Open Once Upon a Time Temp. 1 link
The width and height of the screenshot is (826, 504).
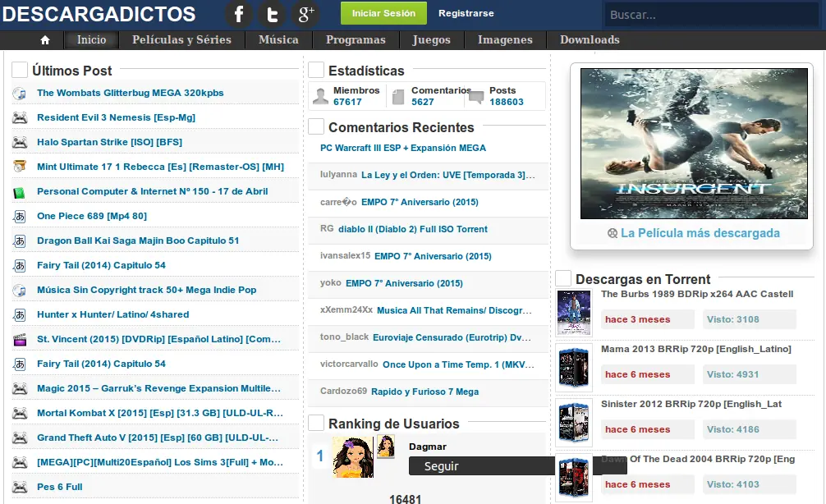click(458, 364)
